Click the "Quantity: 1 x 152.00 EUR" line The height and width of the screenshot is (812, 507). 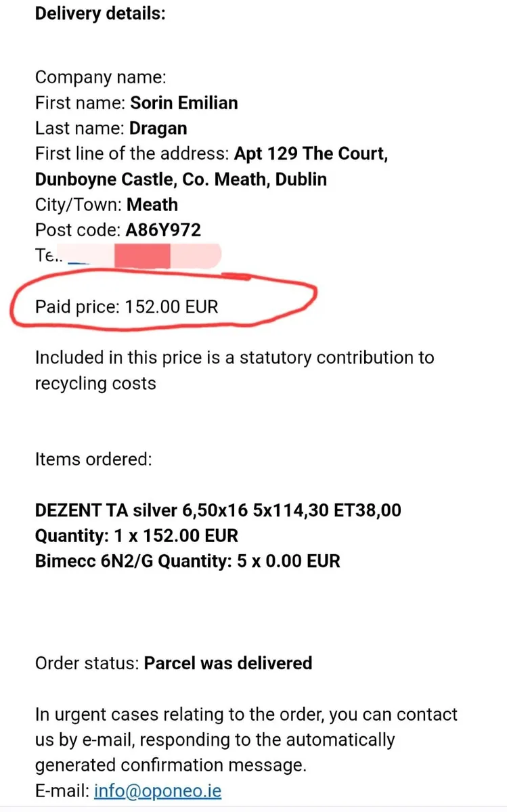[136, 535]
